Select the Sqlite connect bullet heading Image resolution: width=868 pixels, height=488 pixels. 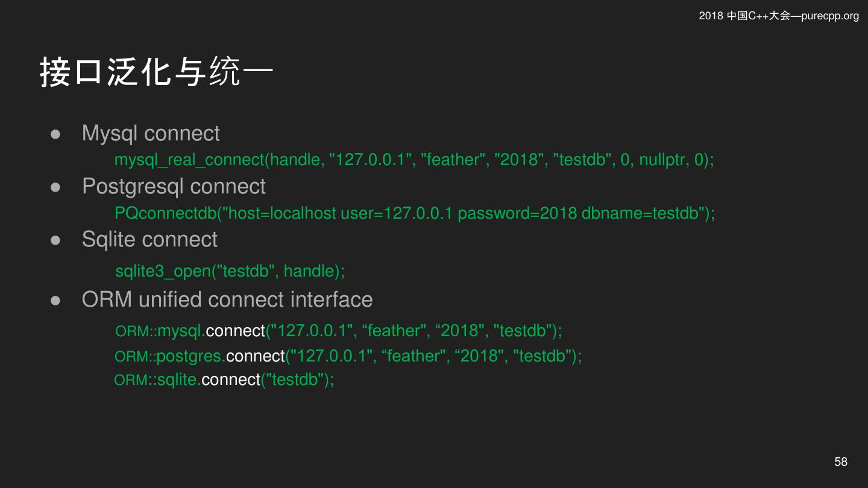pos(149,239)
